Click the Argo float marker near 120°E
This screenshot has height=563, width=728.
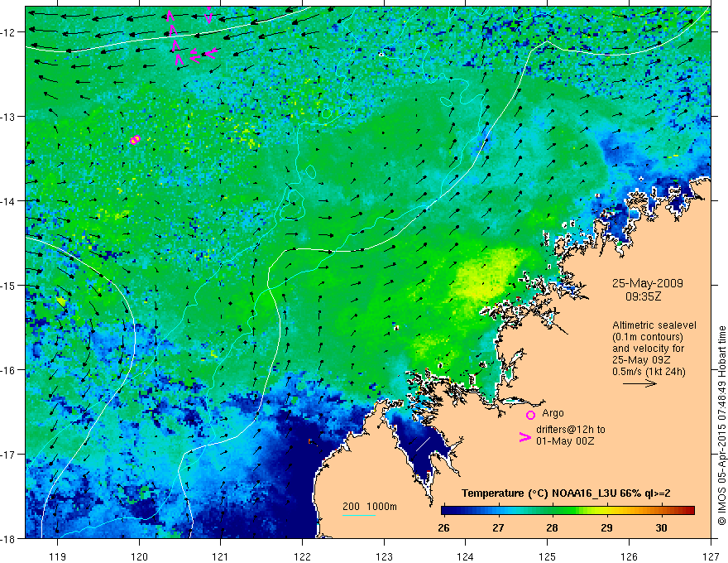tap(135, 139)
